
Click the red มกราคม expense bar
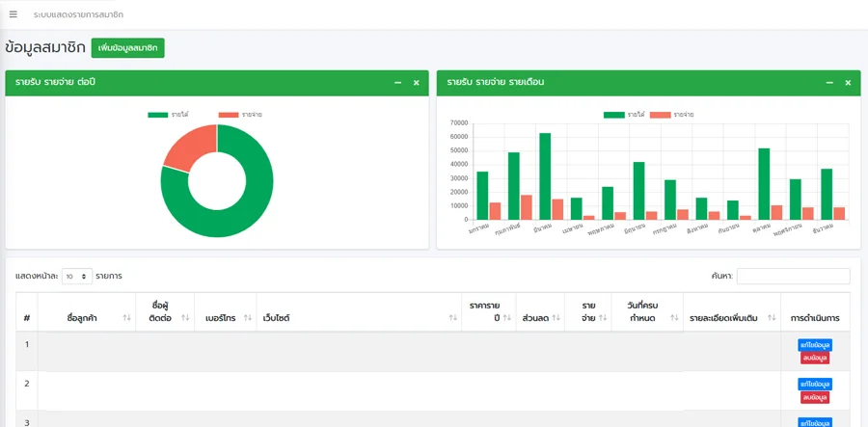click(x=495, y=211)
